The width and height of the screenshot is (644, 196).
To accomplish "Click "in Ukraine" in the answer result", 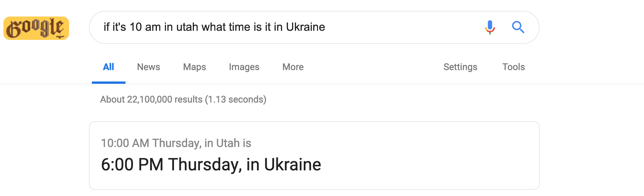I will tap(283, 165).
